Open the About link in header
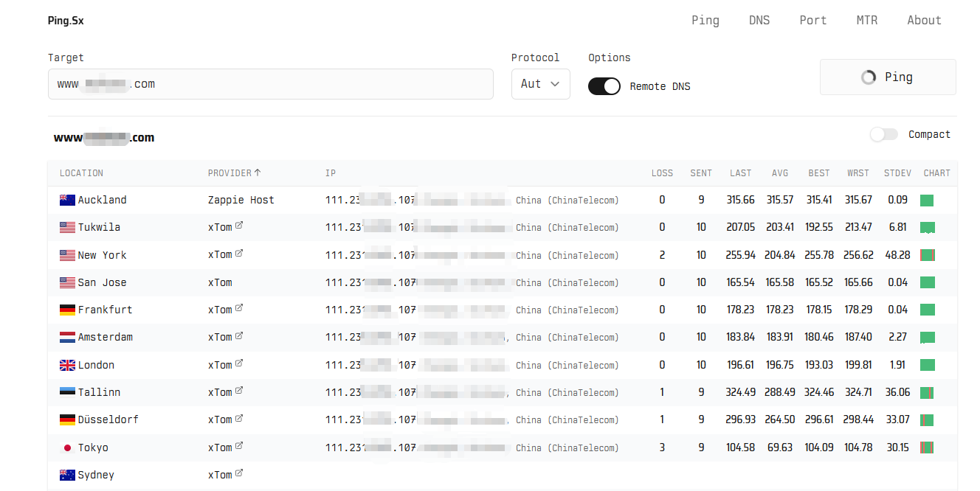This screenshot has width=980, height=491. (924, 20)
